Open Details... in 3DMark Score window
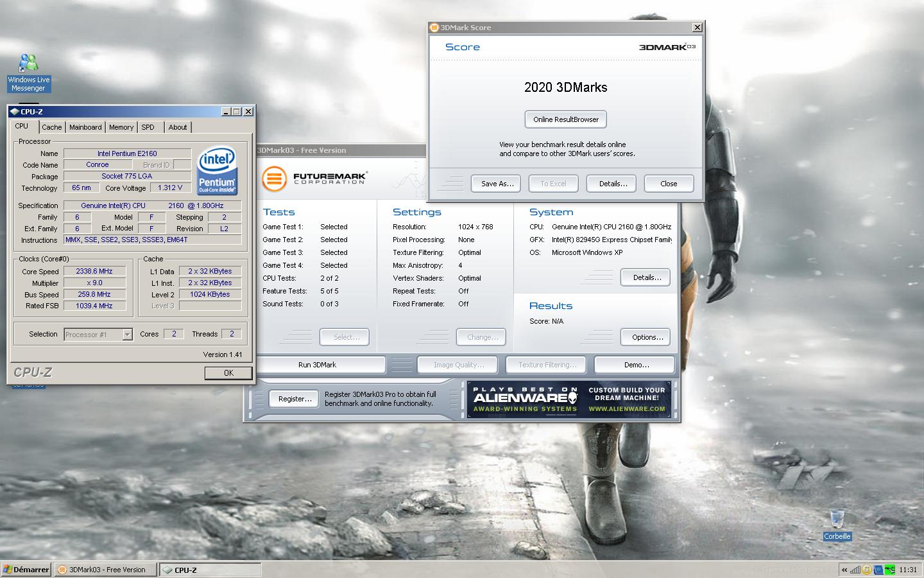The height and width of the screenshot is (578, 924). click(613, 184)
